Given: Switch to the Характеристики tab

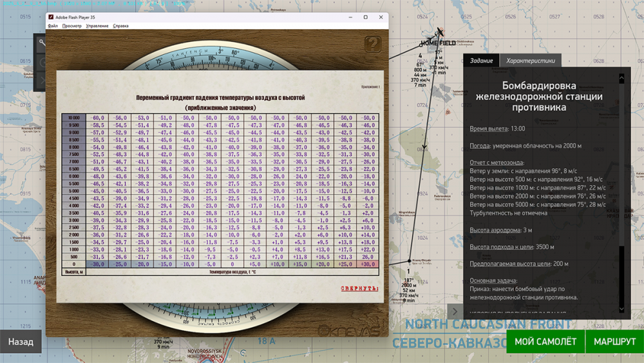Looking at the screenshot, I should (530, 61).
